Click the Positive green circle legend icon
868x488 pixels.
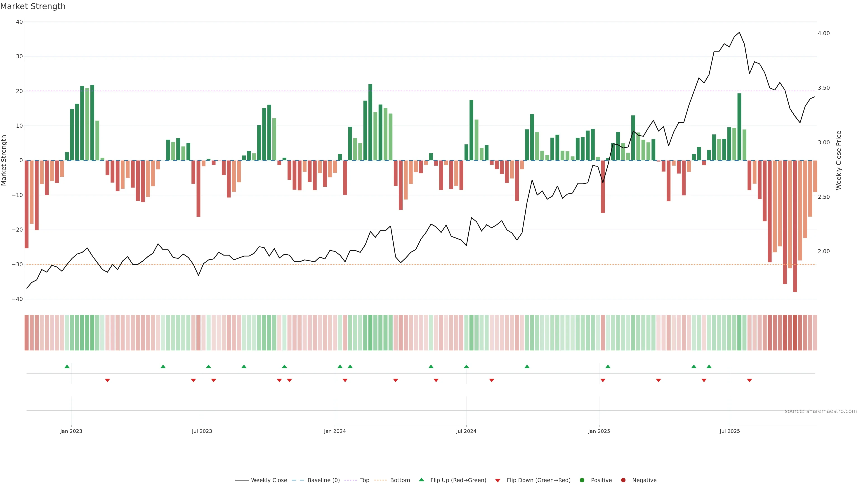[x=582, y=480]
